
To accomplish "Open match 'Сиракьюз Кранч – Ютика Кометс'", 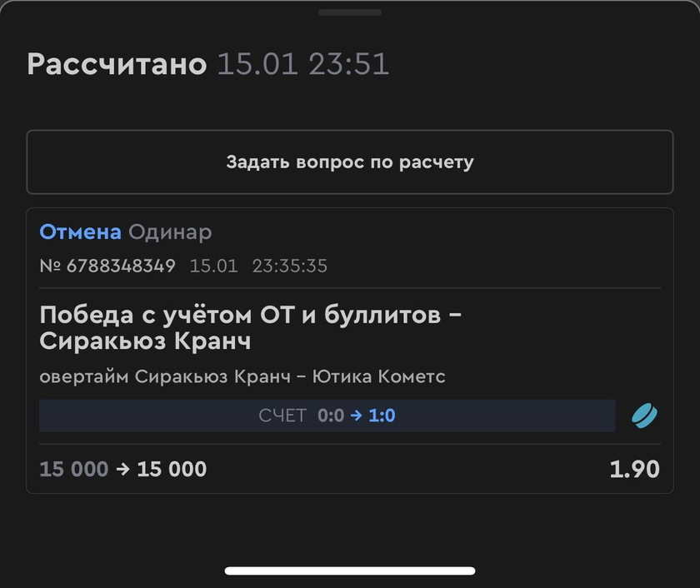I will click(x=290, y=376).
